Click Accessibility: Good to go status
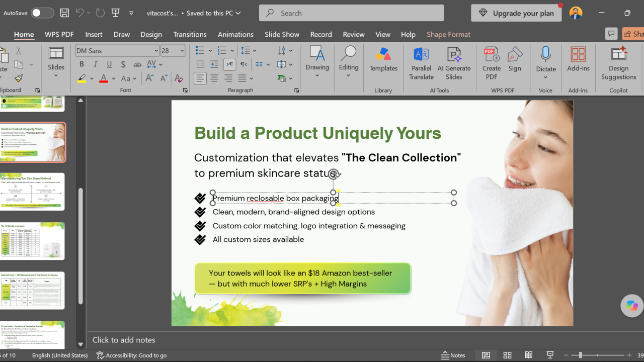 (x=131, y=355)
